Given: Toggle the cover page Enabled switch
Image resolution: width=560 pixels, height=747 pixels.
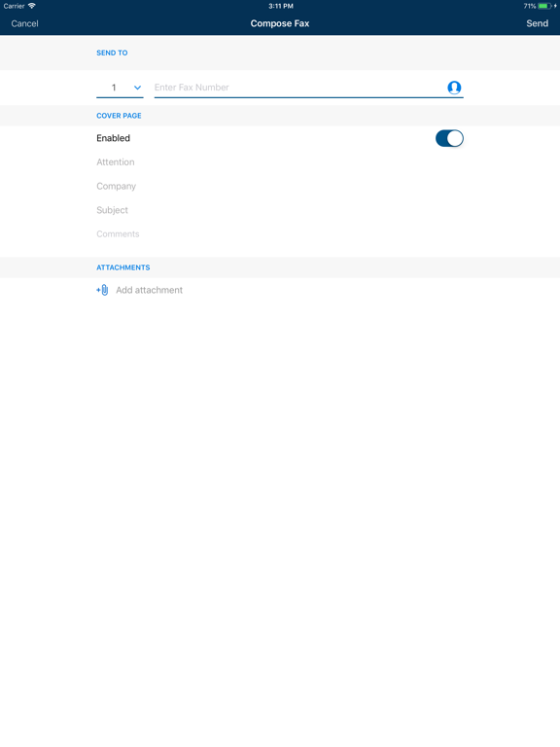Looking at the screenshot, I should point(449,138).
